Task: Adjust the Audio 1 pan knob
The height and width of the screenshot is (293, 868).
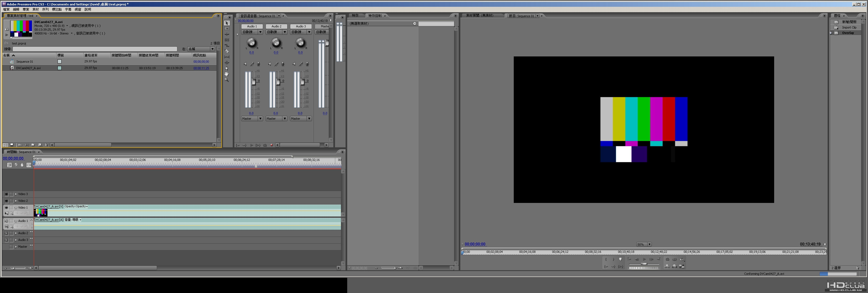Action: pyautogui.click(x=252, y=43)
